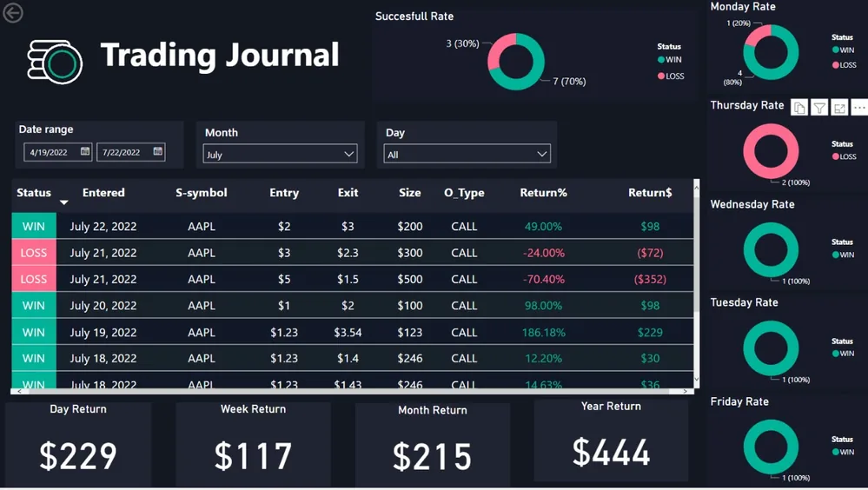Screen dimensions: 868x490
Task: Sort table by Return$ column header
Action: [x=650, y=193]
